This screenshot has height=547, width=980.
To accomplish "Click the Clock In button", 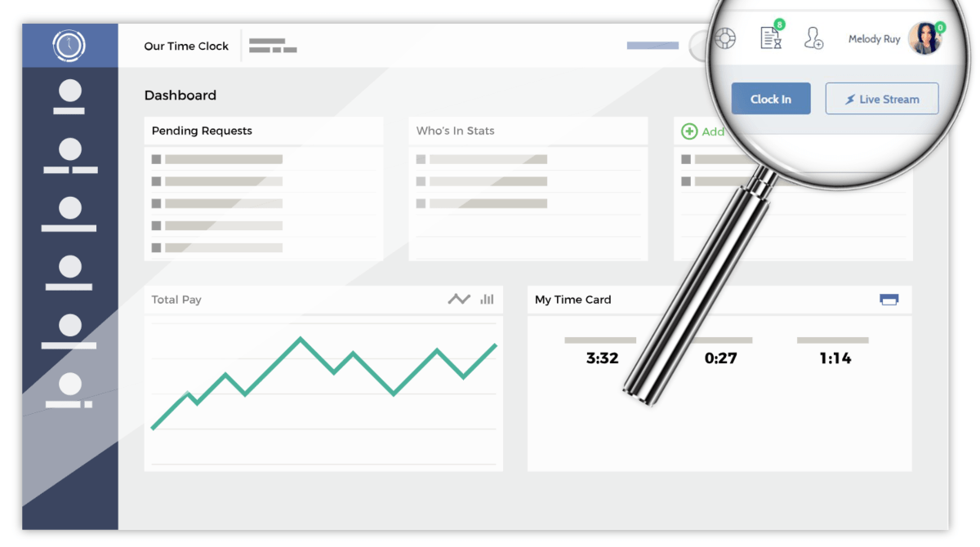I will click(771, 99).
